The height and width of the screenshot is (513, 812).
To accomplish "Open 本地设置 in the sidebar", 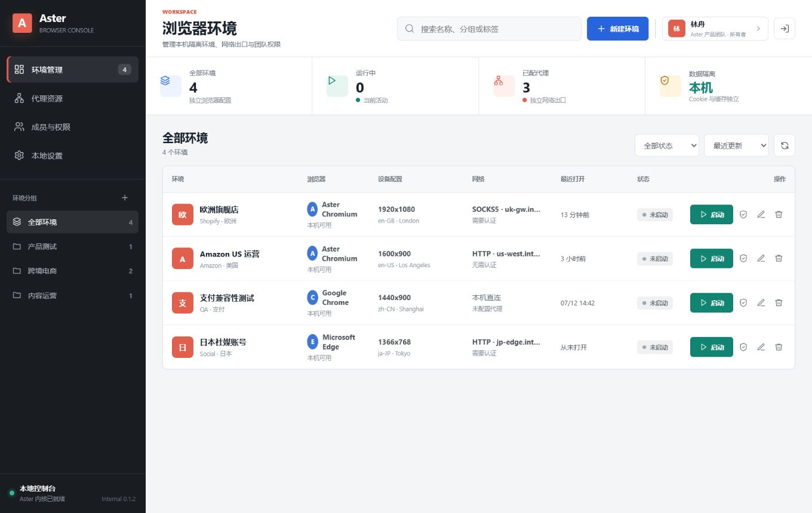I will 73,156.
